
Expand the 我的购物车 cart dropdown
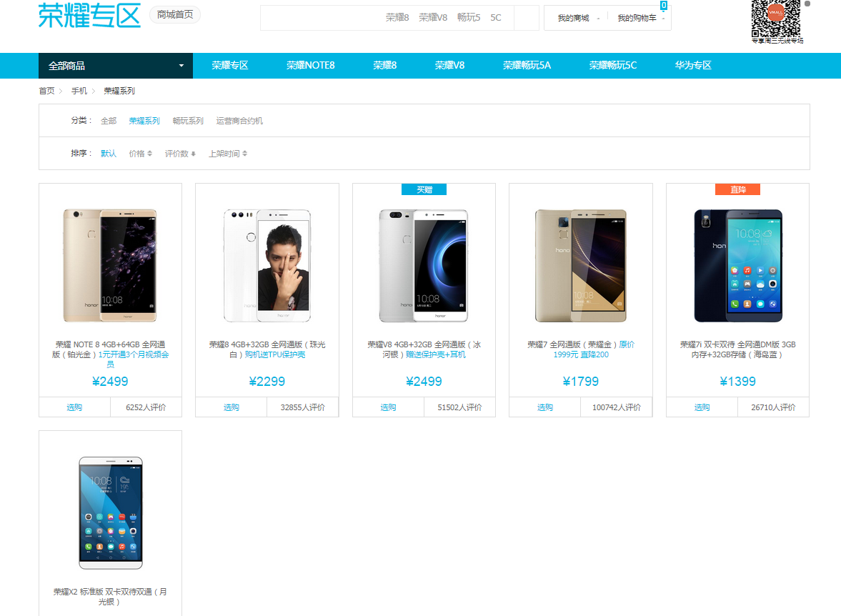pyautogui.click(x=640, y=17)
